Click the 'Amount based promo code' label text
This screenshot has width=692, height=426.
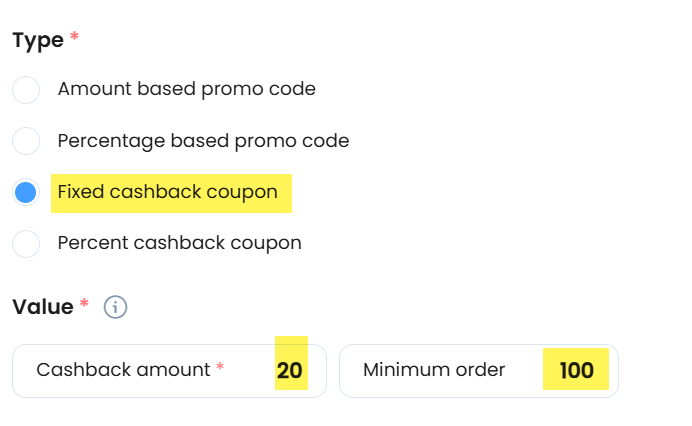(187, 89)
